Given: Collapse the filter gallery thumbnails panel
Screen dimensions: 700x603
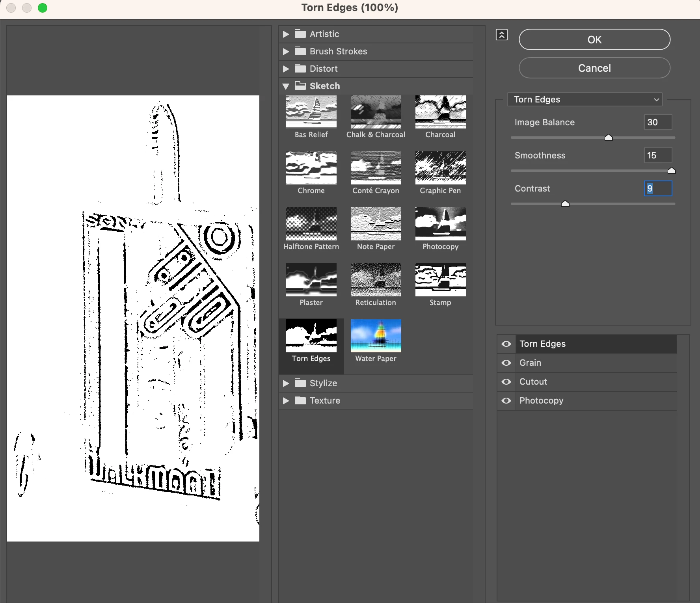Looking at the screenshot, I should (502, 35).
